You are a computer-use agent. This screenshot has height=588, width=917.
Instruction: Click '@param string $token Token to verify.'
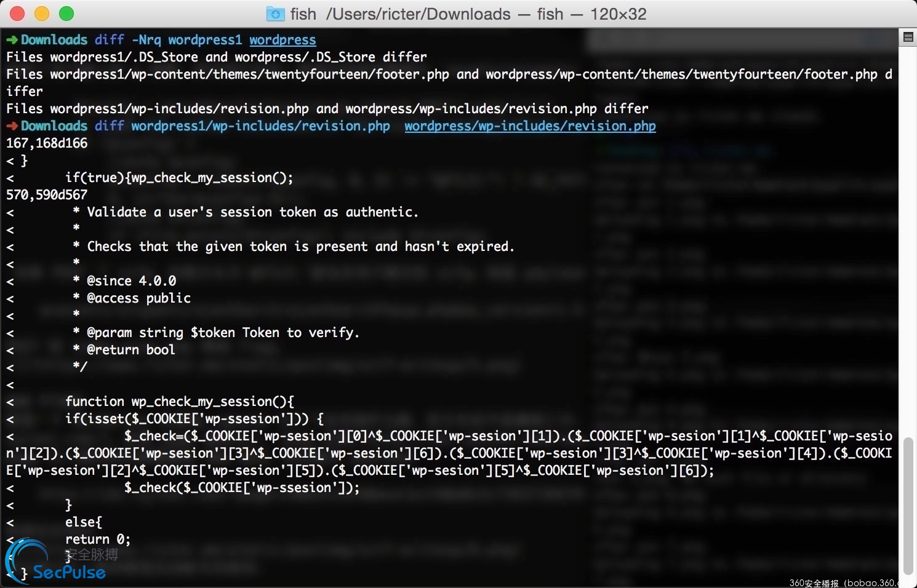pos(216,333)
